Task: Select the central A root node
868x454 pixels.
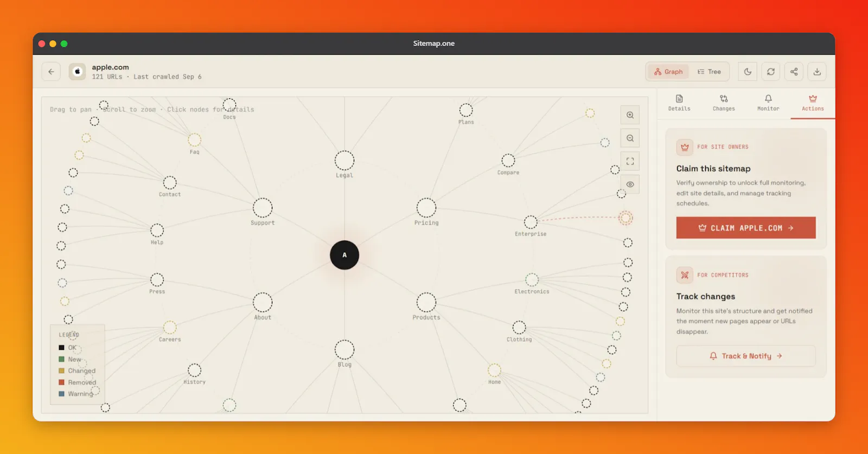Action: pos(344,255)
